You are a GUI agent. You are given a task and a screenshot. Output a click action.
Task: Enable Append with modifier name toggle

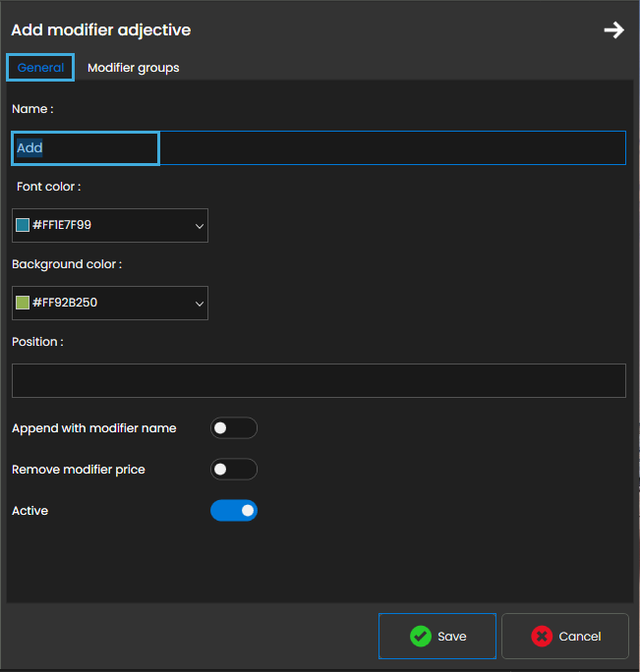click(x=233, y=428)
